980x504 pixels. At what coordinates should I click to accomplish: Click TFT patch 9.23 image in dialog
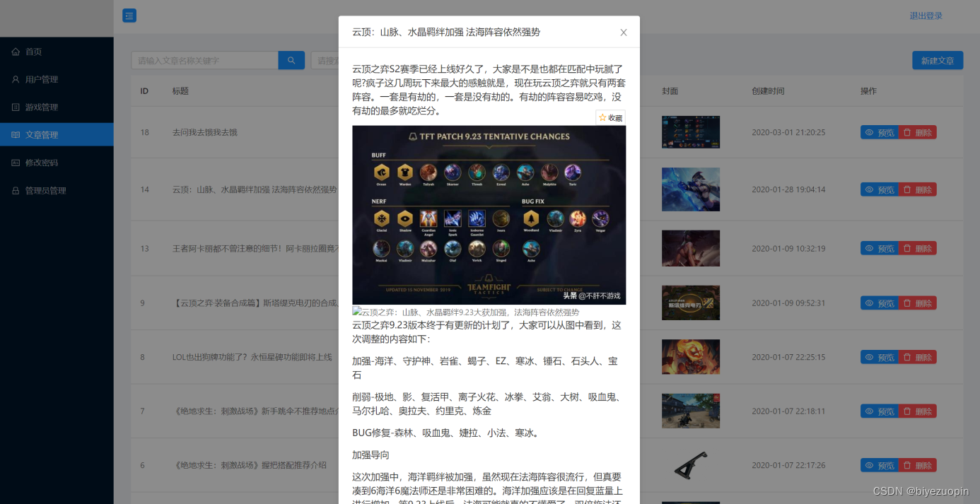click(x=489, y=215)
